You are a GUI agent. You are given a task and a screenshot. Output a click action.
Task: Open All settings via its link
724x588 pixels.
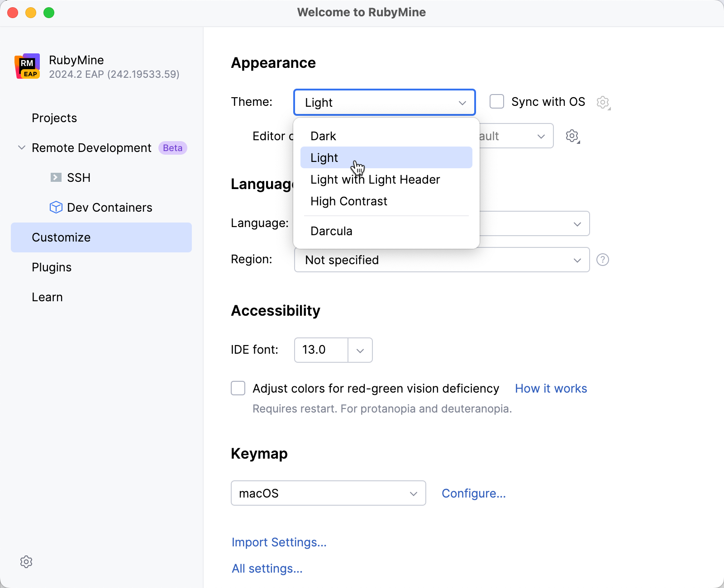point(267,568)
